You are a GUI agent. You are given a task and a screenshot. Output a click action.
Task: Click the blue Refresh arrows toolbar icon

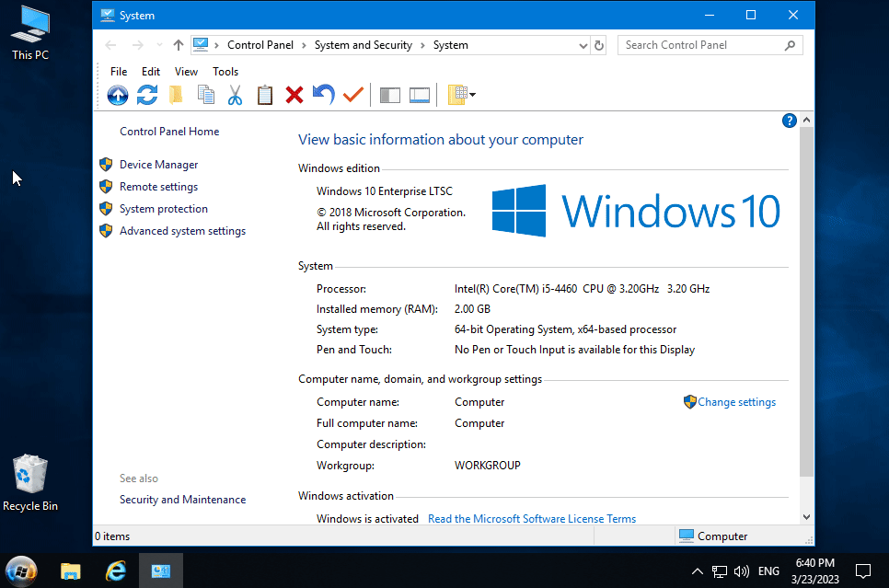[x=147, y=95]
